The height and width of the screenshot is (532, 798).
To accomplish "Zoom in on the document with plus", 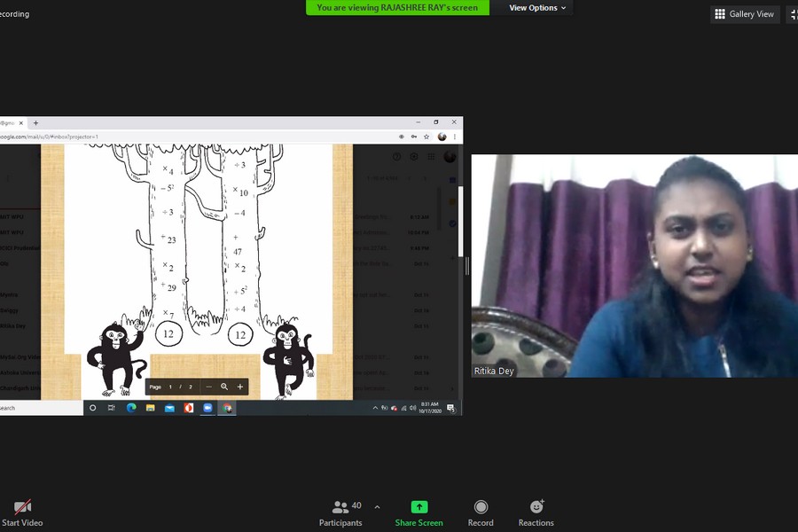I will pyautogui.click(x=239, y=387).
